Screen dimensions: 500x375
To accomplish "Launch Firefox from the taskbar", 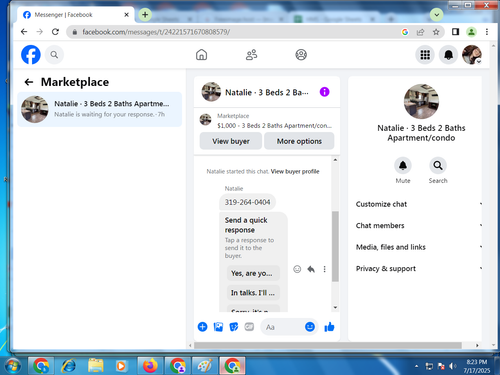I will click(x=150, y=366).
